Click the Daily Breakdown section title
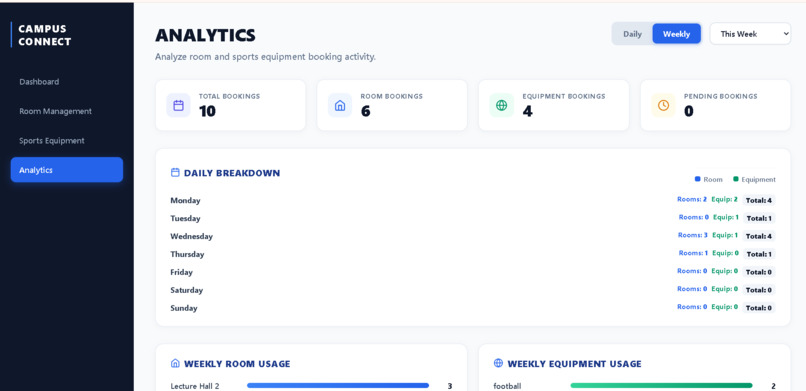Image resolution: width=806 pixels, height=391 pixels. (x=232, y=173)
